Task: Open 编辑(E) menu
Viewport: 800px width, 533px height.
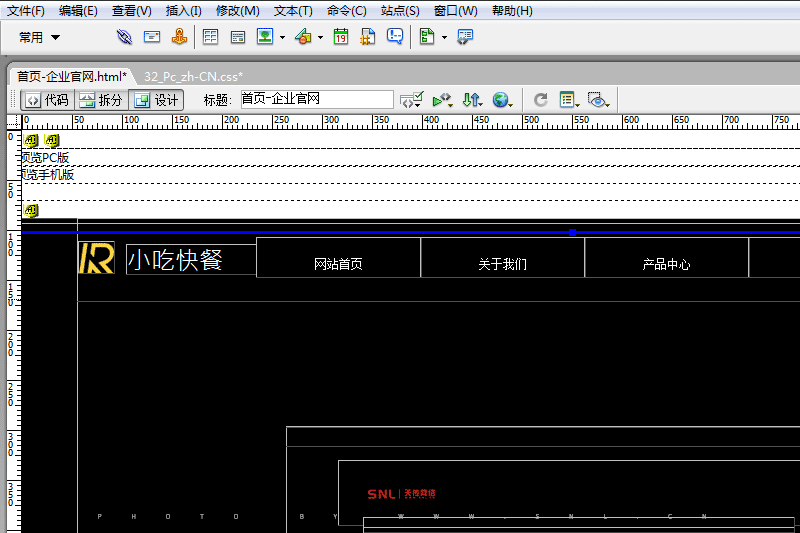Action: (x=78, y=11)
